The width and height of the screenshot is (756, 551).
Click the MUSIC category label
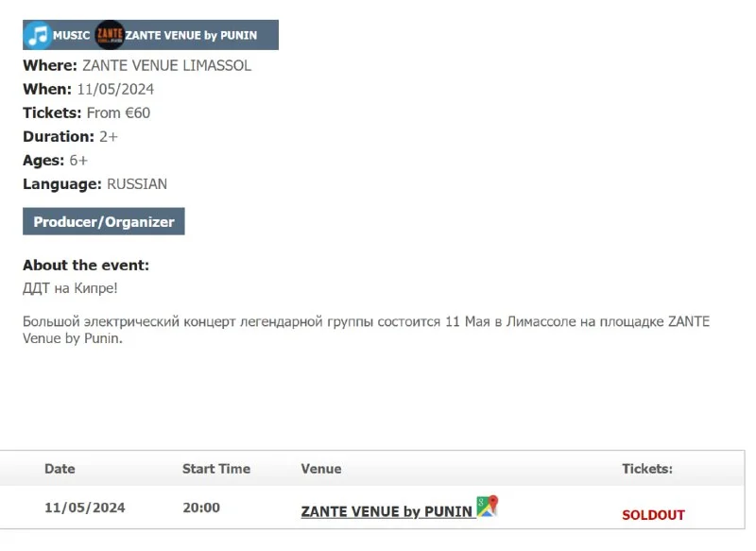click(71, 36)
